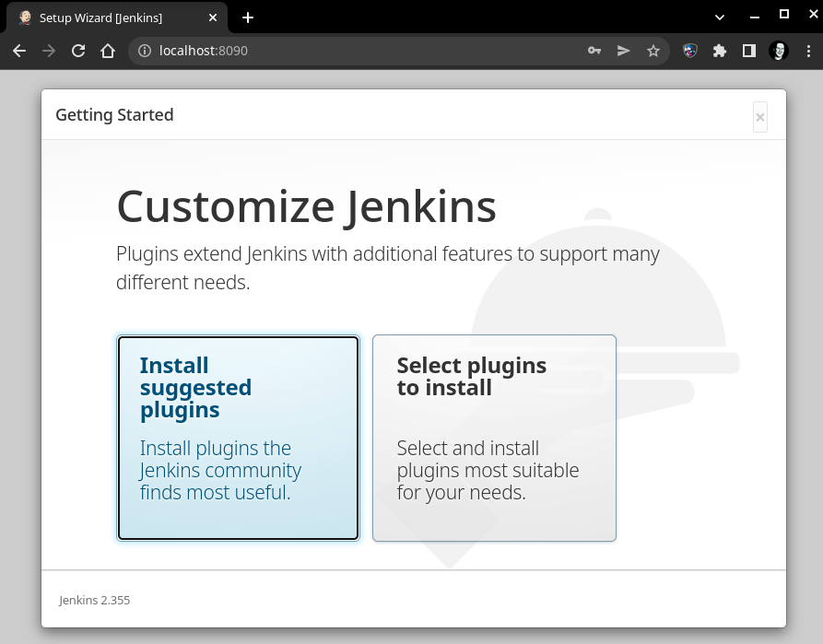Minimize the browser window
Screen dimensions: 823x644
coord(755,17)
